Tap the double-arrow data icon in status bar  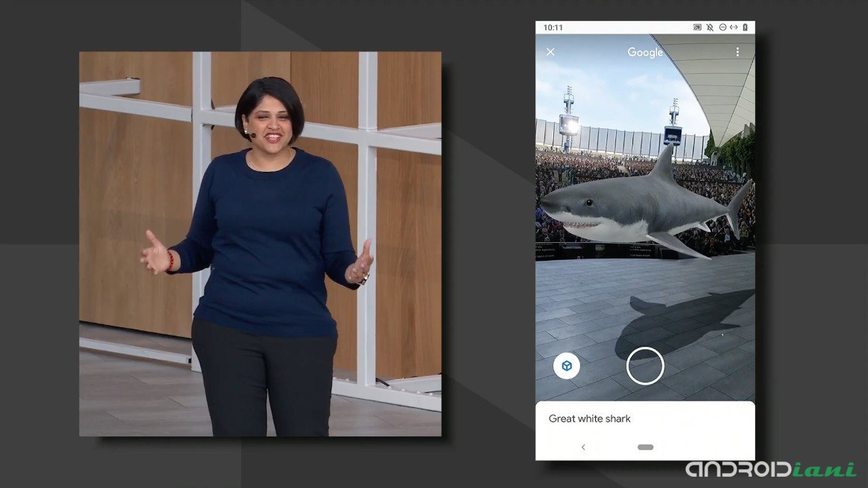[733, 27]
